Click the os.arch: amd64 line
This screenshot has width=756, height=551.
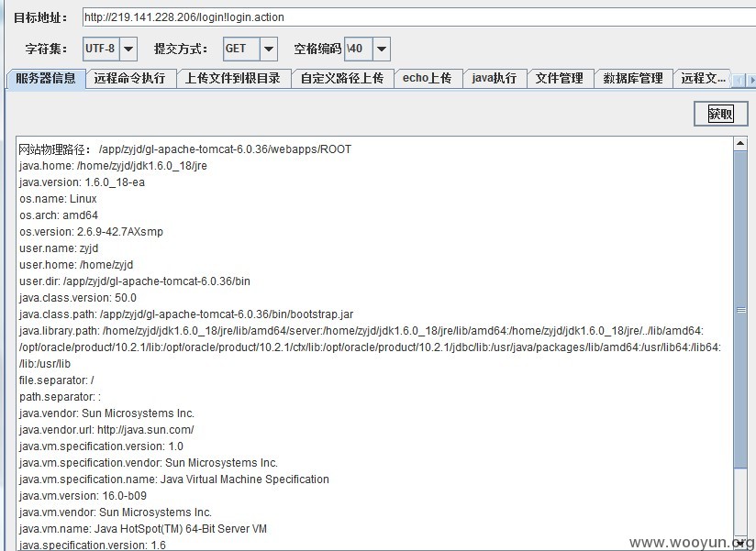pos(59,215)
